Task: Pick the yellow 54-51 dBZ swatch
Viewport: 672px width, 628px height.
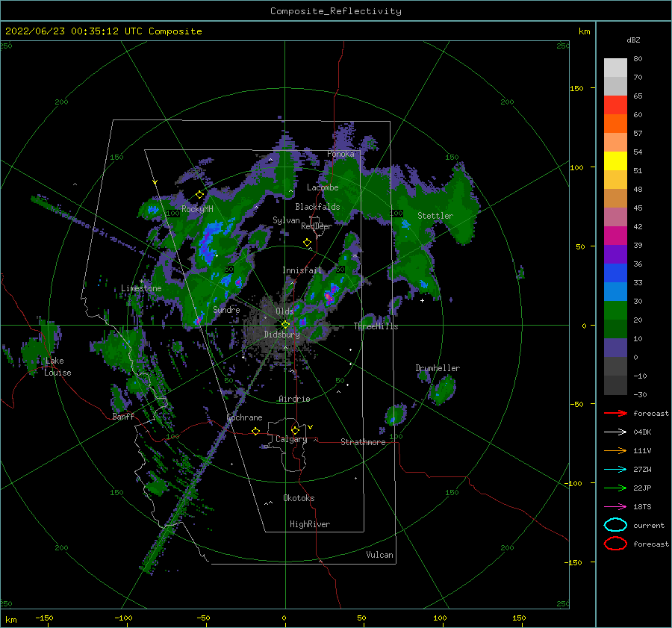Action: point(615,161)
